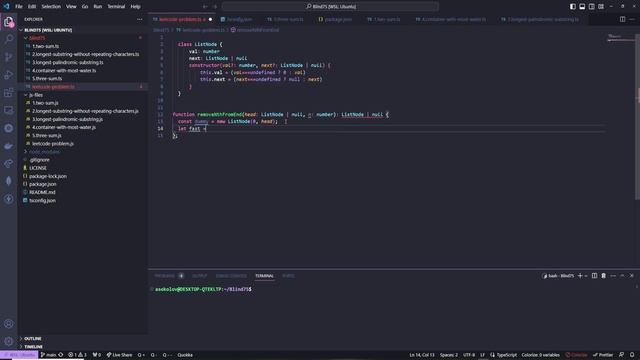The height and width of the screenshot is (360, 640).
Task: Open customize layout control
Action: pyautogui.click(x=601, y=7)
